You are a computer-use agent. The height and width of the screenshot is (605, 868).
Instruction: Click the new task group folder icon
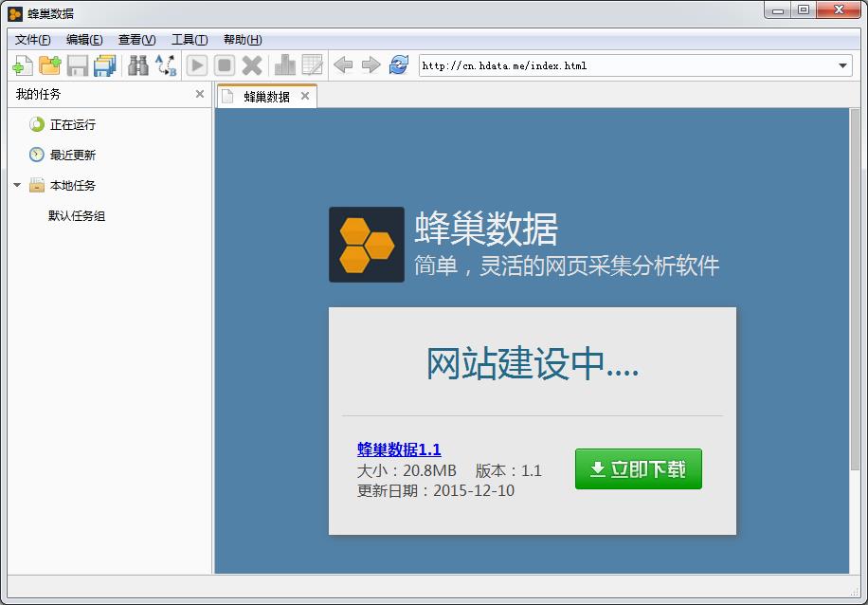click(x=49, y=65)
